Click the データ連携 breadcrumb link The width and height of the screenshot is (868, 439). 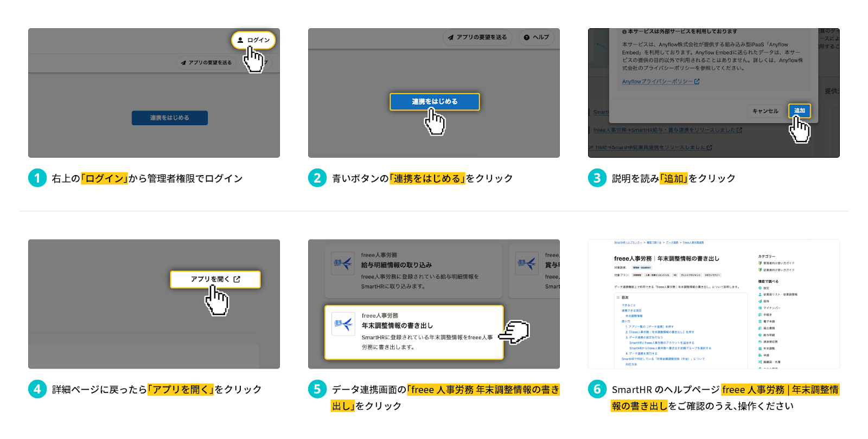tap(672, 243)
